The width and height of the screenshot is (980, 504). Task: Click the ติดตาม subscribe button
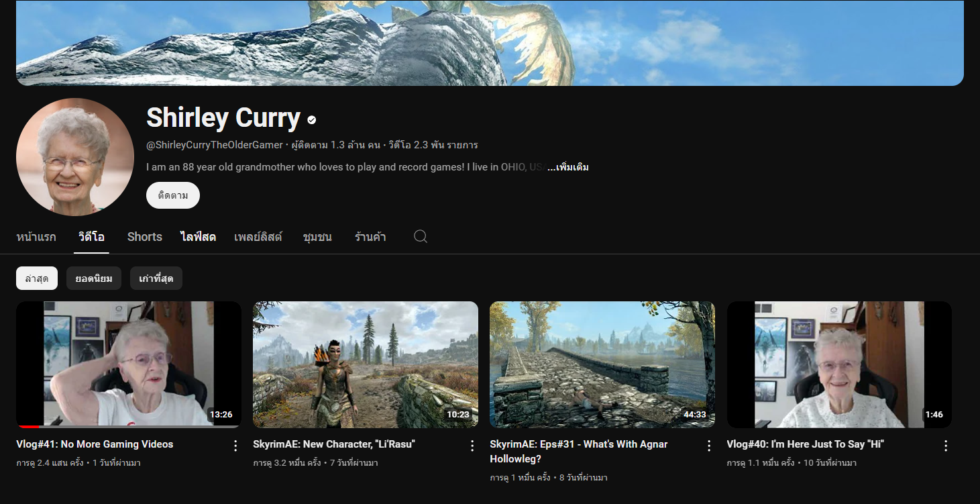coord(173,195)
